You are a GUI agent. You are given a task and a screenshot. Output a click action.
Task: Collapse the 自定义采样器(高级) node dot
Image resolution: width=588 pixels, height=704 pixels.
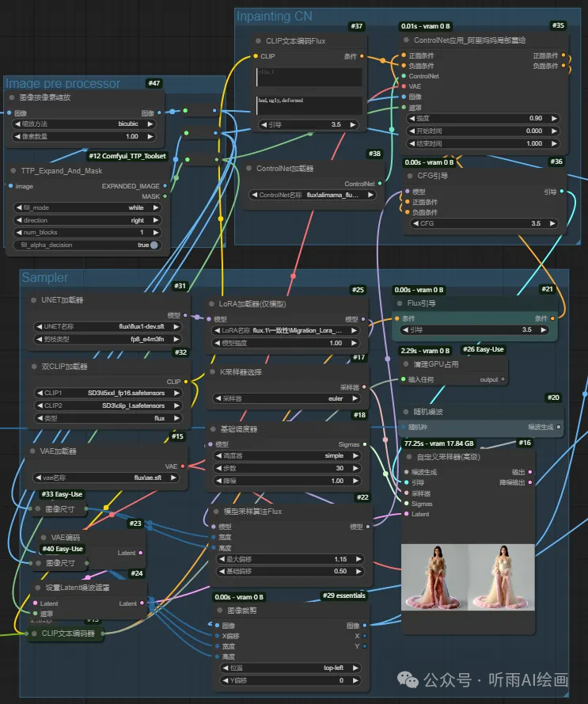coord(409,457)
